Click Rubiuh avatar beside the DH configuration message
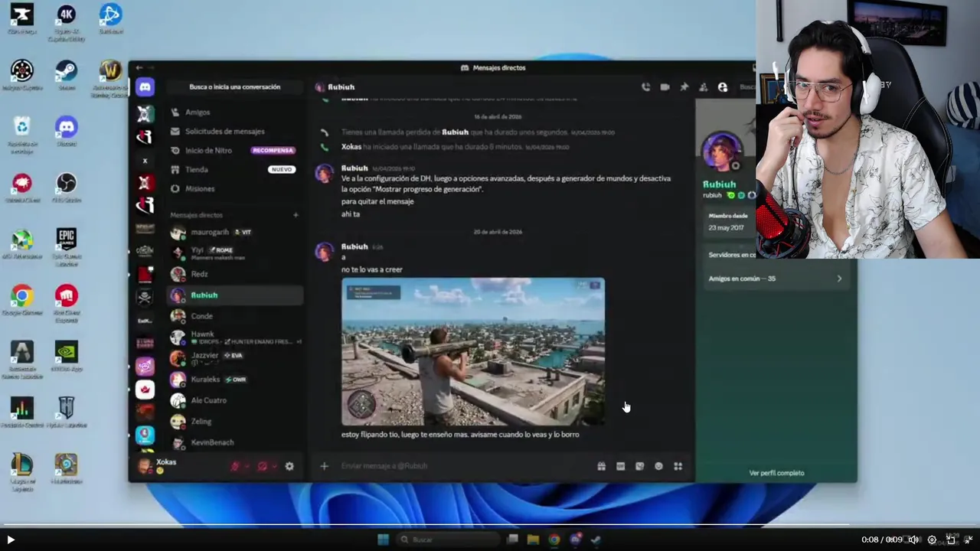The width and height of the screenshot is (980, 551). click(x=325, y=173)
